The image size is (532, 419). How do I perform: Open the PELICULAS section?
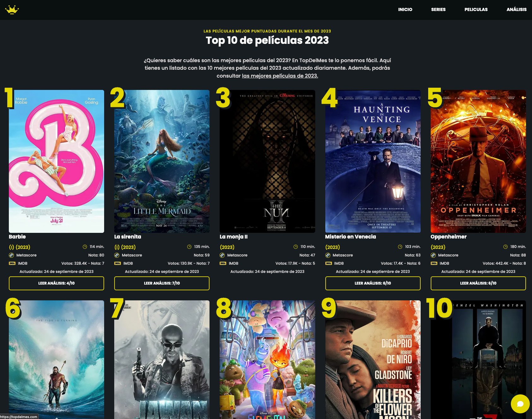(476, 9)
